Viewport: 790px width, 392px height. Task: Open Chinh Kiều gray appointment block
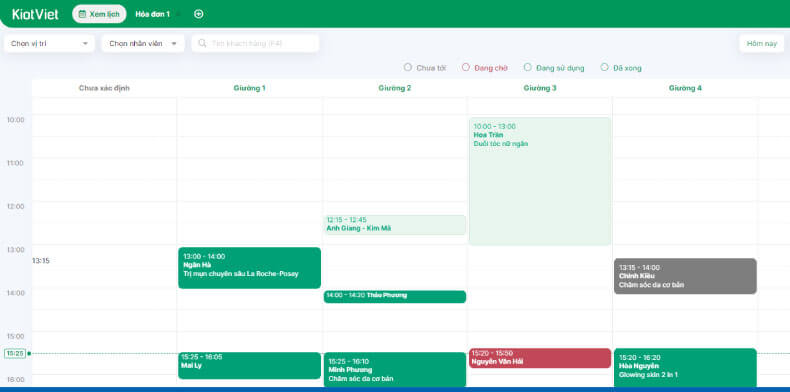pos(685,276)
